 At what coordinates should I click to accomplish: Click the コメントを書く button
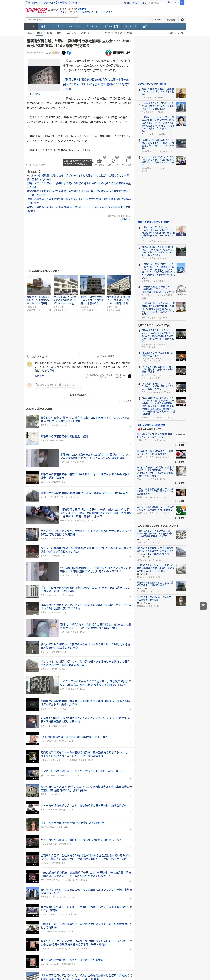tap(105, 356)
